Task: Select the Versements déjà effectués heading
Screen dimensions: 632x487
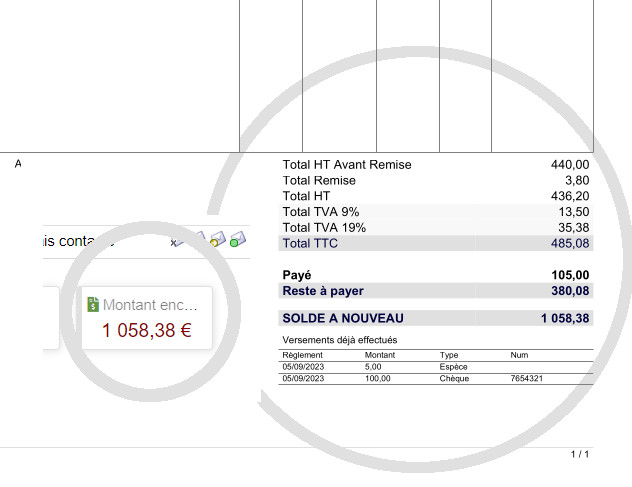Action: pyautogui.click(x=340, y=340)
